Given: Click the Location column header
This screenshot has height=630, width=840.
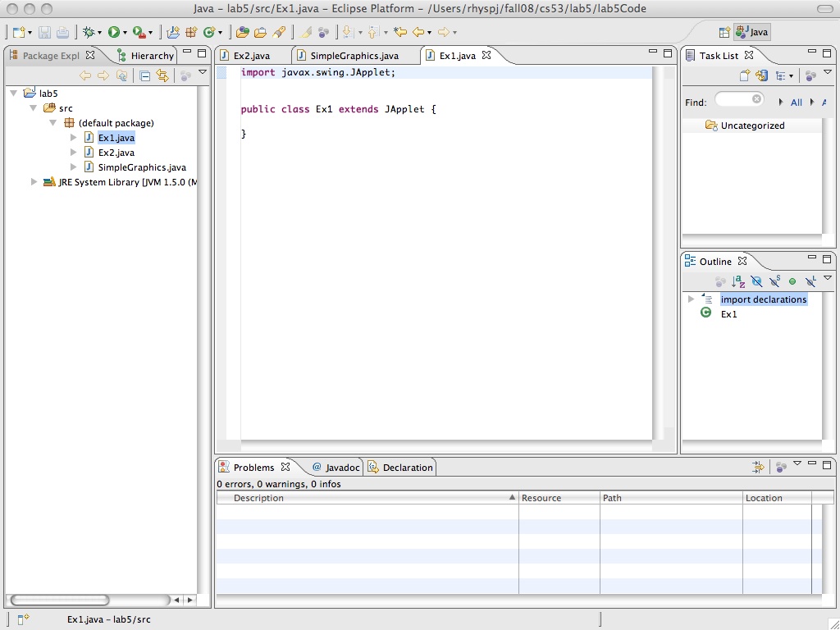Looking at the screenshot, I should 778,498.
